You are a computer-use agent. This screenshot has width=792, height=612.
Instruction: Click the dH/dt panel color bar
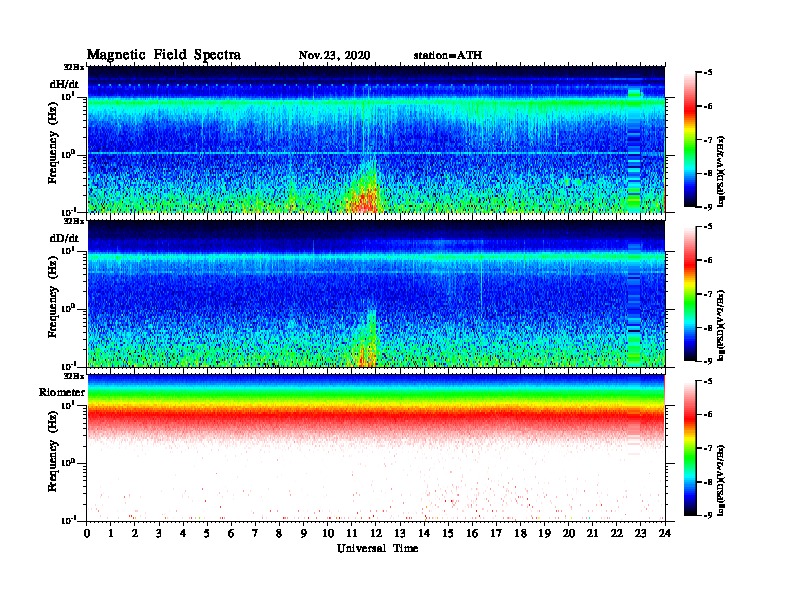click(x=690, y=140)
